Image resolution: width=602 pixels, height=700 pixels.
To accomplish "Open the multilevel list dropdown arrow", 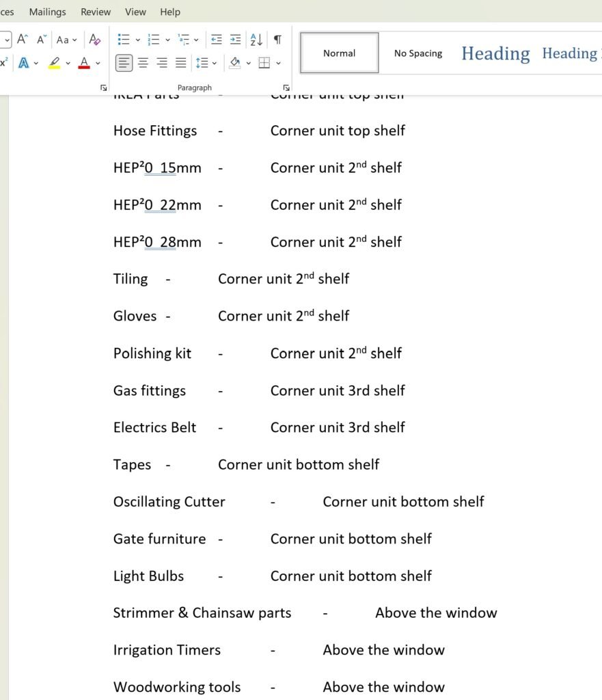I will [196, 40].
